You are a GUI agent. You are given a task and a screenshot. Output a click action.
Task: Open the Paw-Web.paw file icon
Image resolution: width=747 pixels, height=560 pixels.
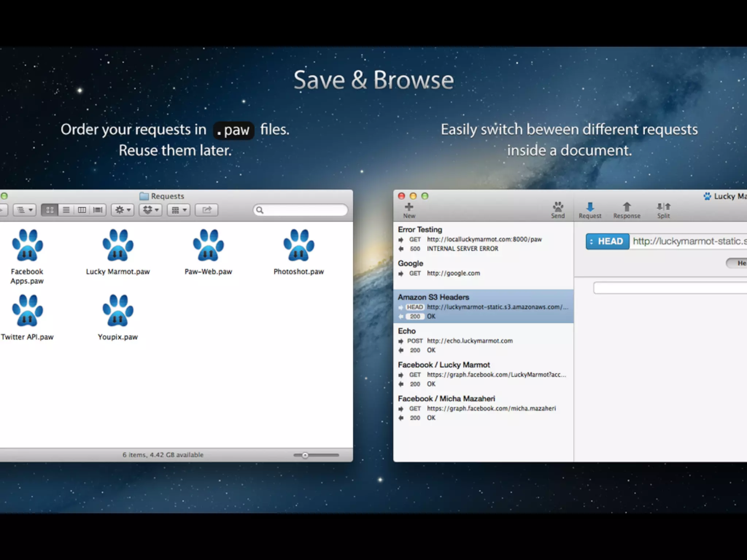(x=208, y=245)
